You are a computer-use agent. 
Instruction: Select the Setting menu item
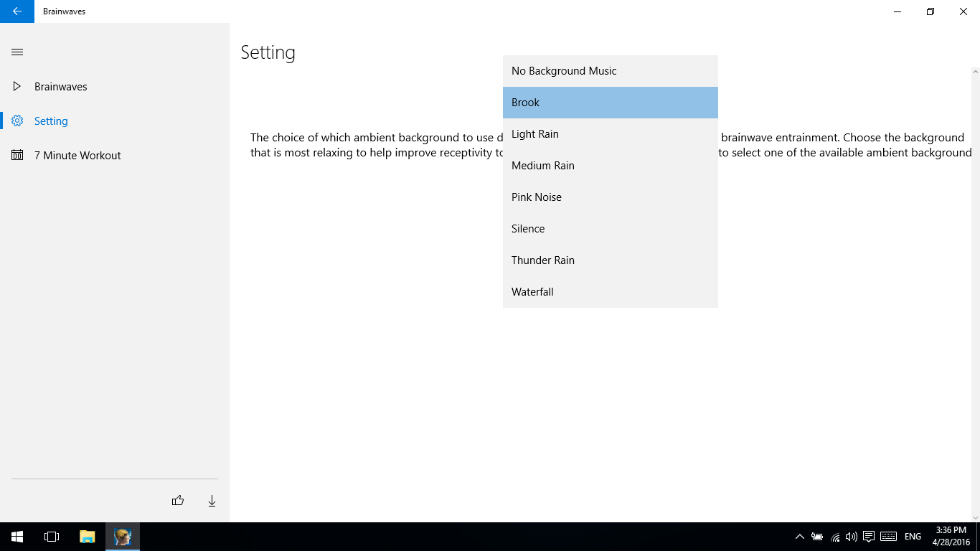coord(115,121)
